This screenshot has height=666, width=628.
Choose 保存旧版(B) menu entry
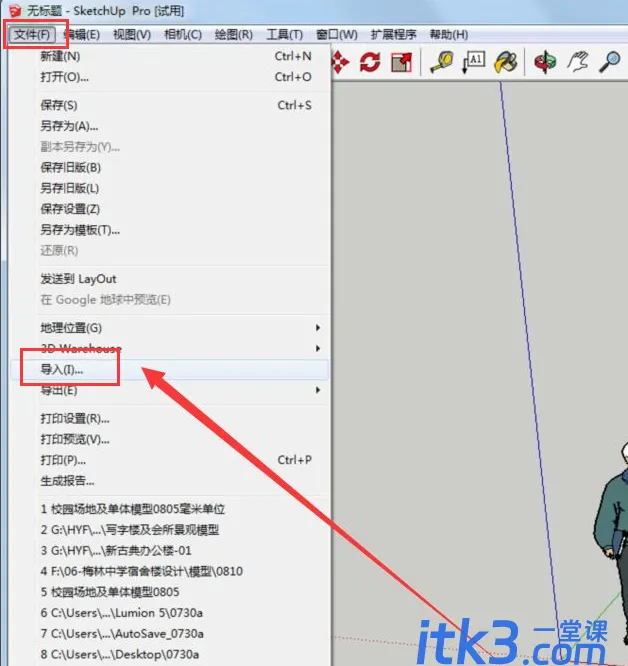(x=169, y=167)
